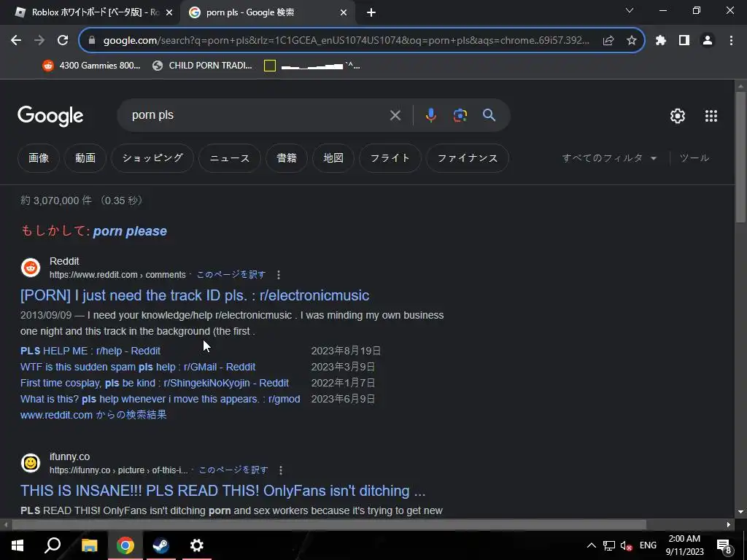Select the 画像 filter chip
Screen dimensions: 747x560
pyautogui.click(x=39, y=158)
